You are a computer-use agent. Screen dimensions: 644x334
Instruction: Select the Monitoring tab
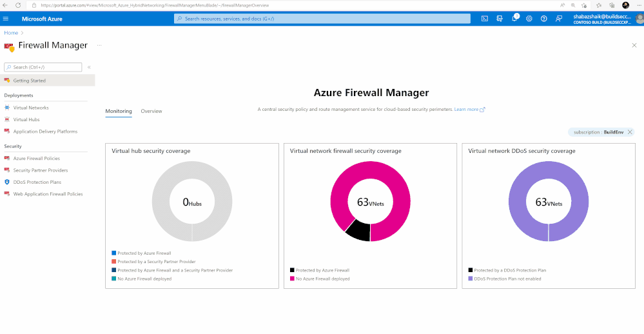tap(119, 112)
